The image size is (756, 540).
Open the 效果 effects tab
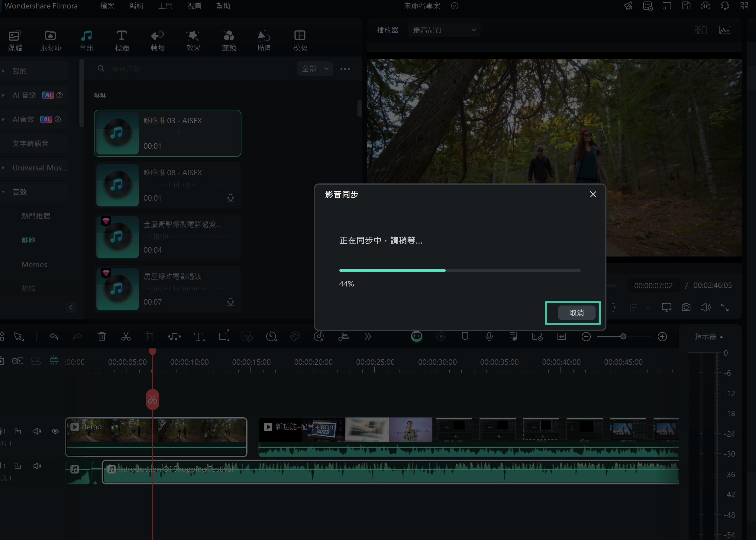tap(193, 40)
